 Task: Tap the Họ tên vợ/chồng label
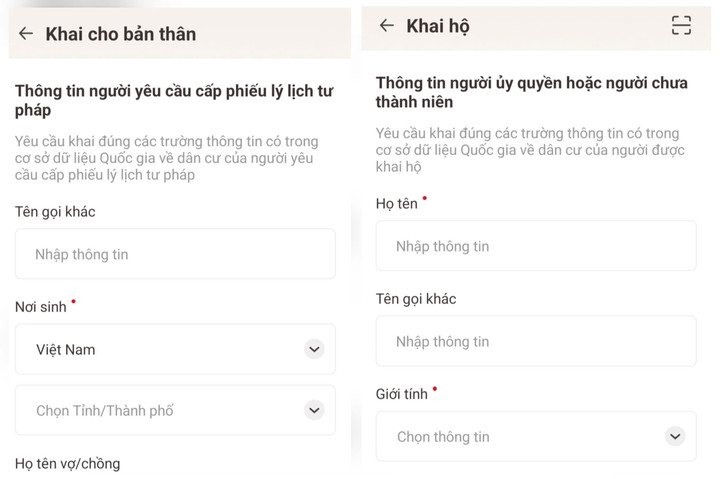point(67,463)
